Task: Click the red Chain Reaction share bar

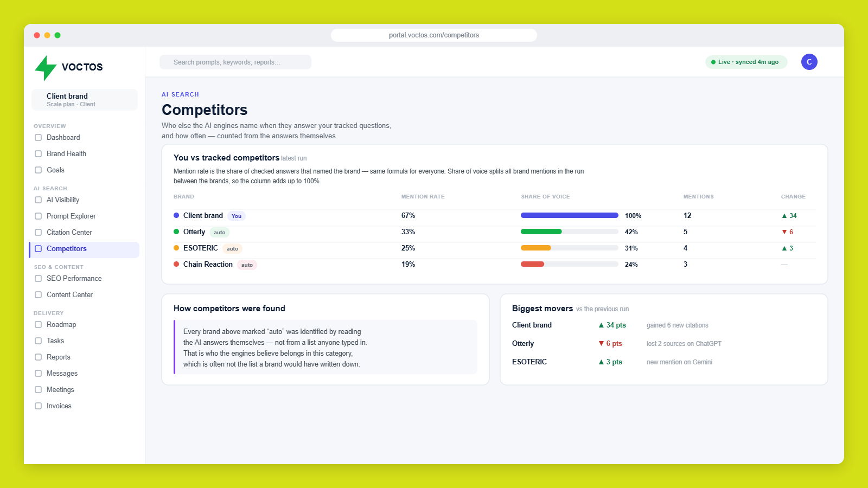Action: (x=532, y=264)
